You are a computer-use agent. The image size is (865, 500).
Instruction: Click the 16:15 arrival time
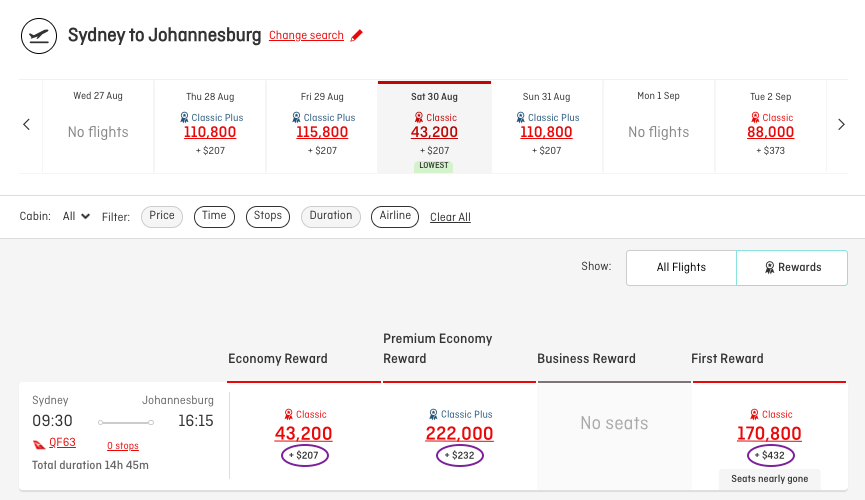[196, 421]
